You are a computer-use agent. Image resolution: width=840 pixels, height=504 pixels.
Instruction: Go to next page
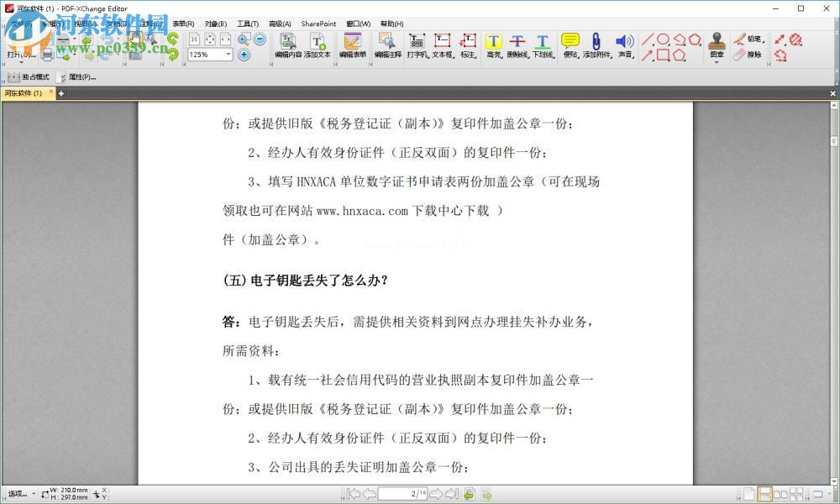[436, 493]
